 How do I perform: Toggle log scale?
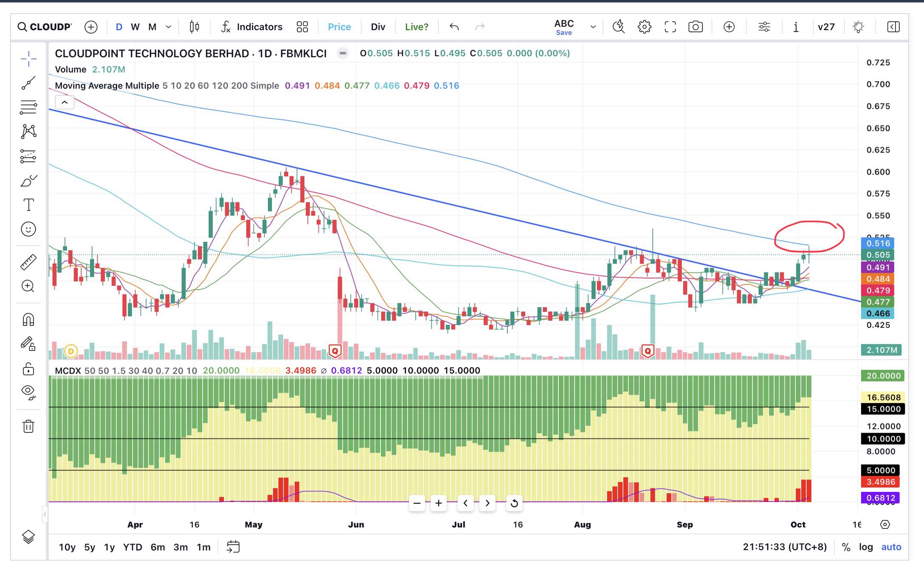click(x=866, y=547)
